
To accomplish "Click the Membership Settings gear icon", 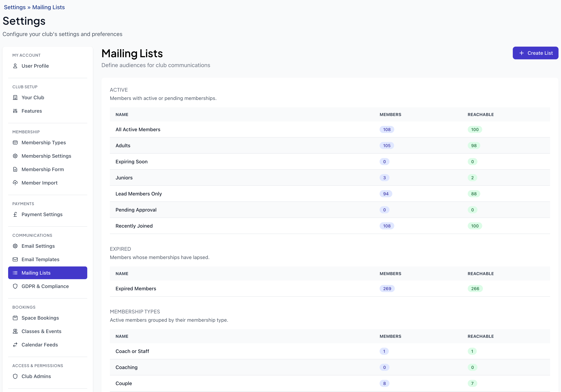I will 15,156.
